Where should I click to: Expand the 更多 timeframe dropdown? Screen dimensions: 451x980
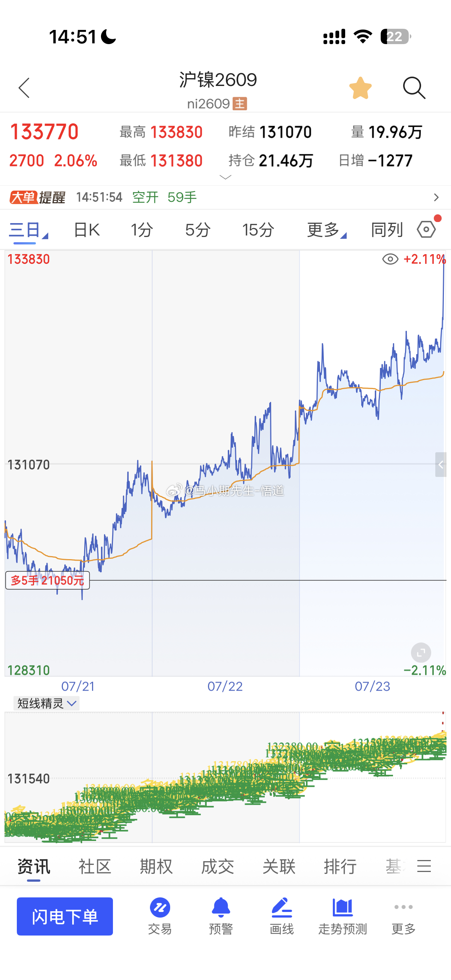click(x=326, y=229)
